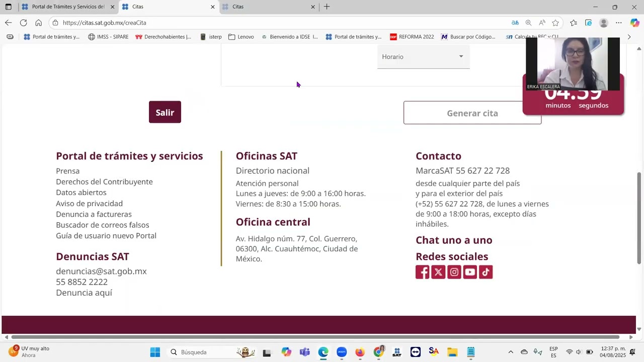
Task: View site information lock icon
Action: 55,23
